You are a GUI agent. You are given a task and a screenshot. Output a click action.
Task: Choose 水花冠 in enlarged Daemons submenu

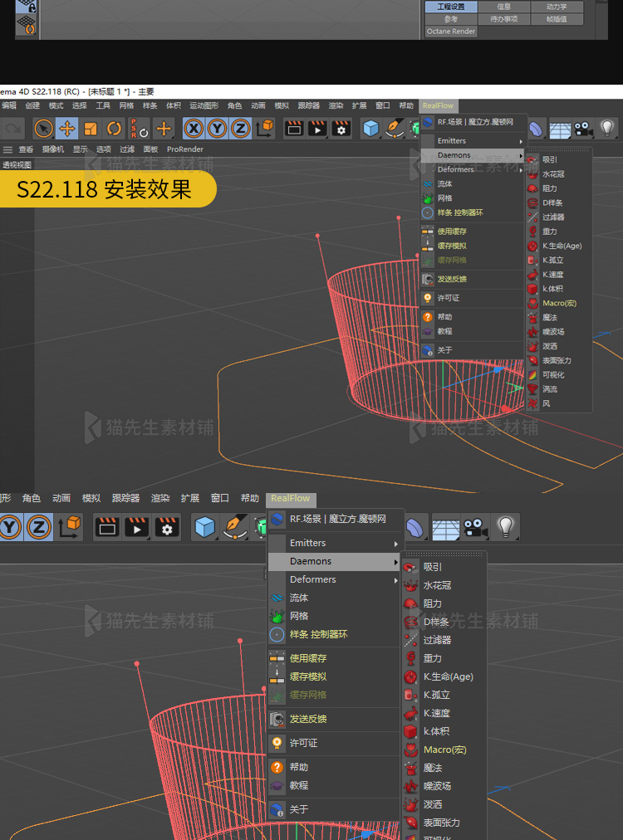(x=444, y=585)
